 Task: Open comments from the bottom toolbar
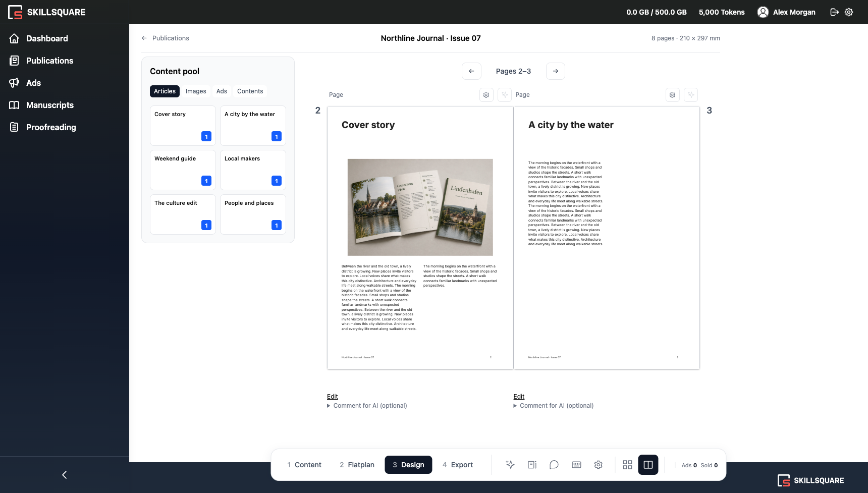(x=554, y=465)
